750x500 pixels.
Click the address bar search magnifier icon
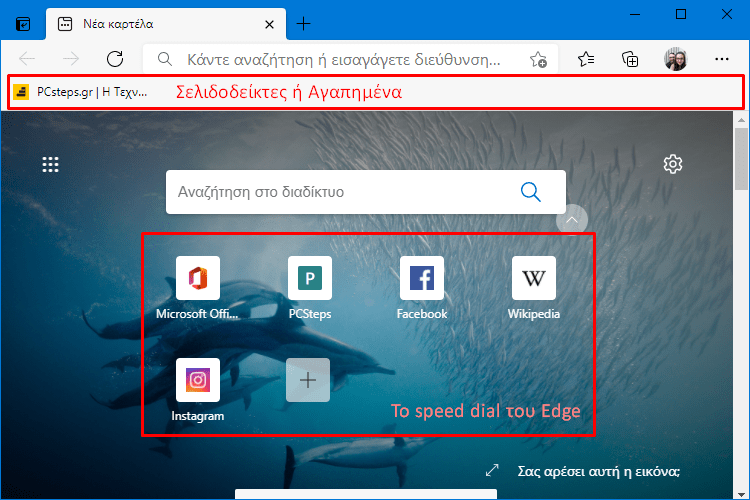coord(165,59)
